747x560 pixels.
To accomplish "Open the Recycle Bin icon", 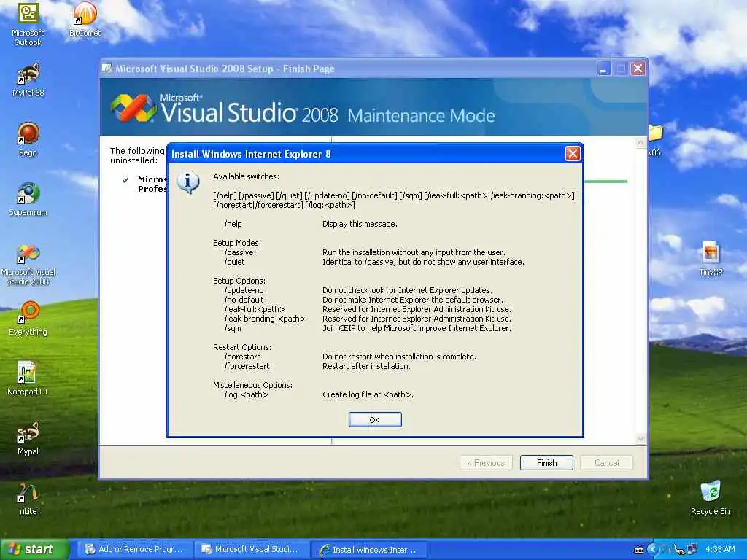I will pyautogui.click(x=711, y=498).
